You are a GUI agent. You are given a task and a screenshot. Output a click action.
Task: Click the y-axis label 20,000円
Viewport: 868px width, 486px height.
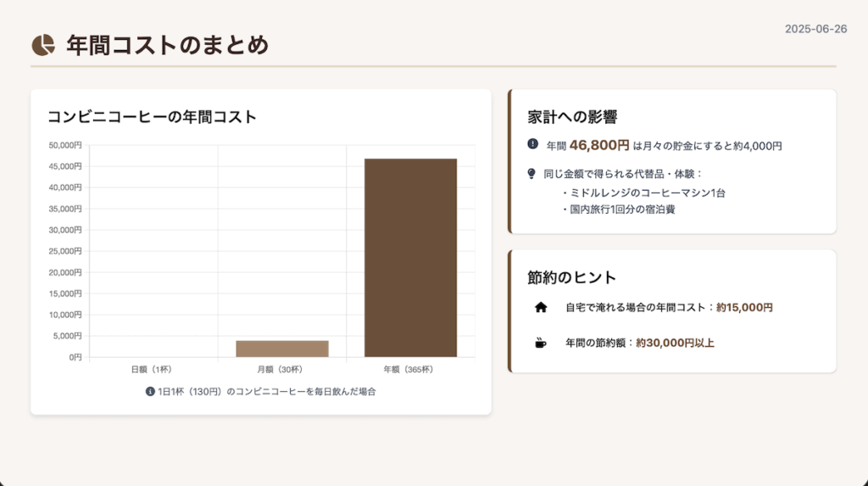point(64,272)
